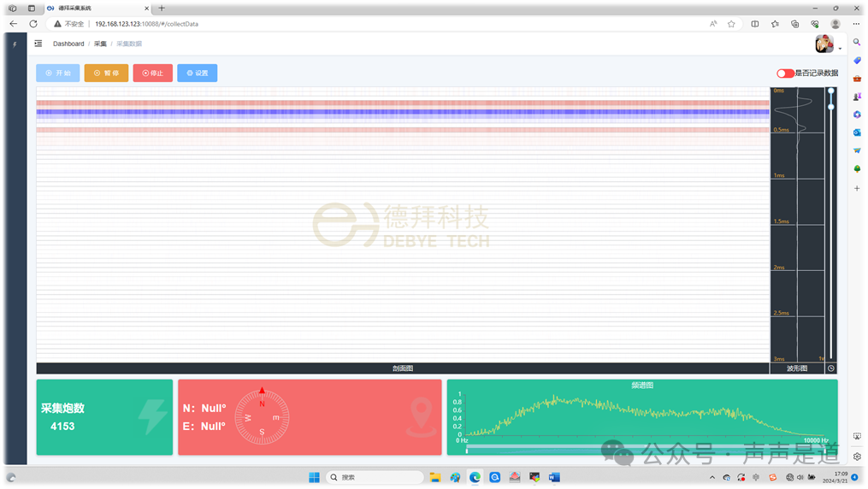Reload the page with the refresh icon
This screenshot has height=489, width=868.
click(x=33, y=24)
